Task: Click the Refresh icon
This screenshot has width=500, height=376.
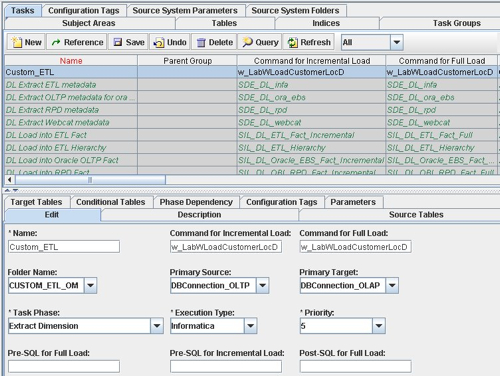Action: [x=293, y=43]
